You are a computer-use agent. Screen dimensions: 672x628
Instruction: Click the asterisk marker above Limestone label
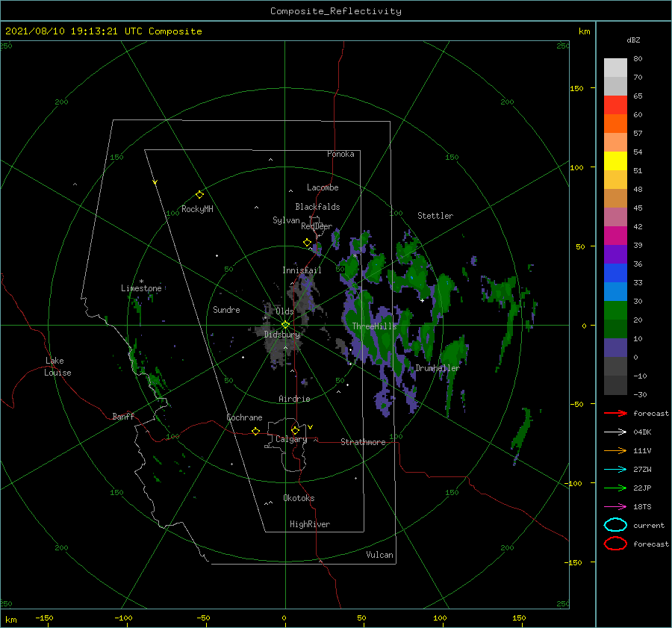coord(141,282)
